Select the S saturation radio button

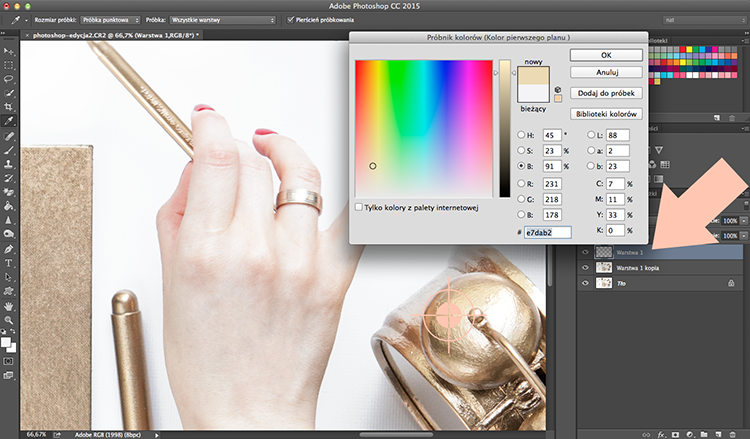[521, 151]
